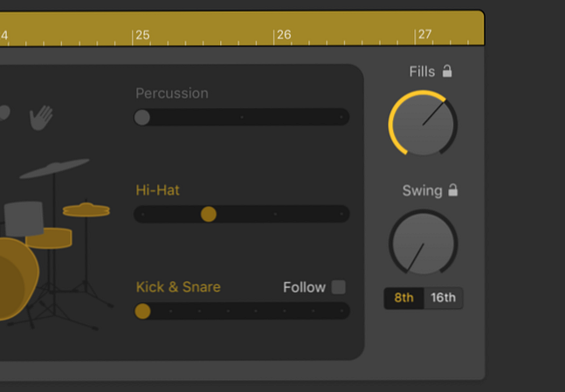Click the right end of the Hi-Hat slider track

[x=343, y=214]
